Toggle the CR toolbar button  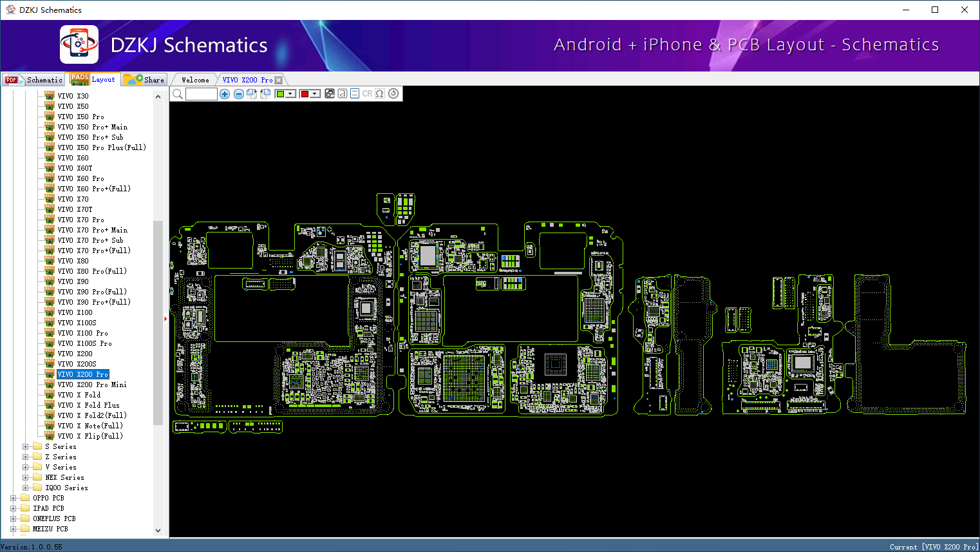pyautogui.click(x=367, y=94)
